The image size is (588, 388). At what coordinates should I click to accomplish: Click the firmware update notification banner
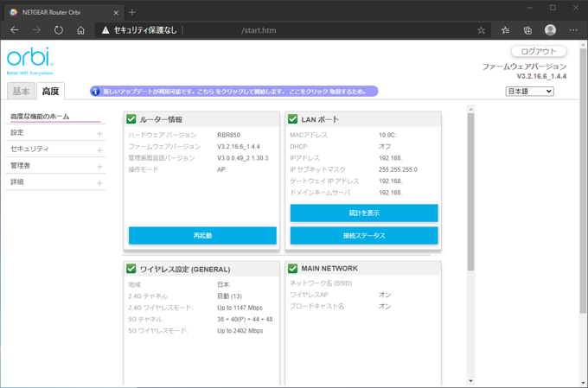[234, 91]
